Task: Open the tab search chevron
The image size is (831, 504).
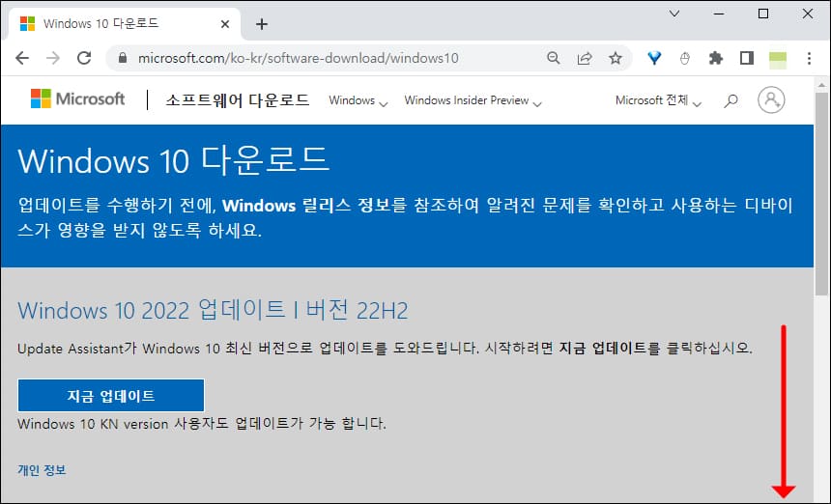Action: pos(674,14)
